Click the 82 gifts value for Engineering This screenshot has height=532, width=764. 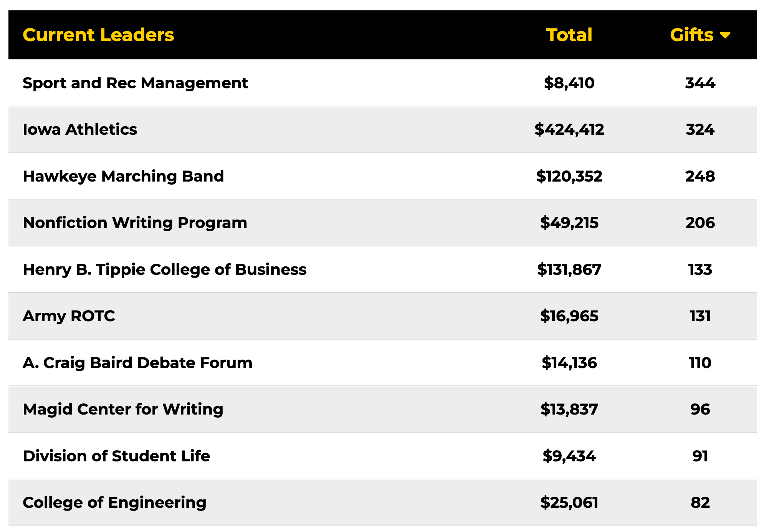pos(700,503)
